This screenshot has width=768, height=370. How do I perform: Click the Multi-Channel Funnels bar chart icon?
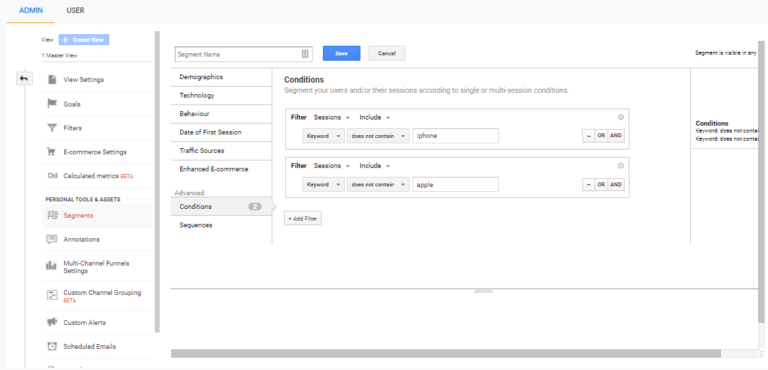51,266
